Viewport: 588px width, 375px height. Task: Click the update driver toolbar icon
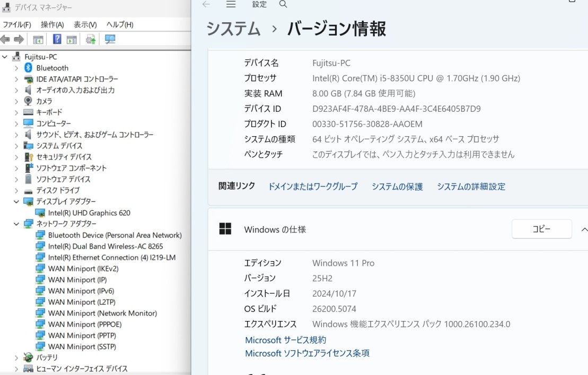point(91,39)
